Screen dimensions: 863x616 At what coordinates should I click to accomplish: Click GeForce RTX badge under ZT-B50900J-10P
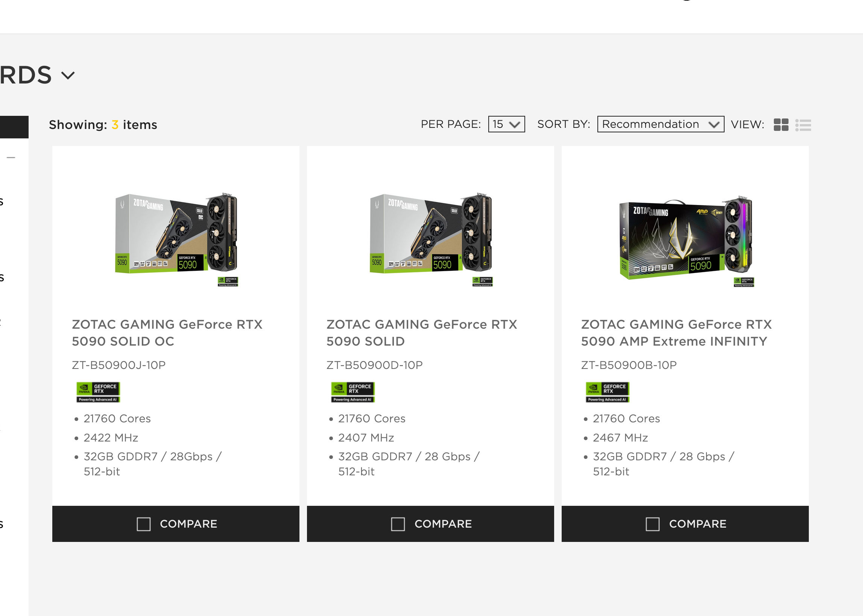98,392
